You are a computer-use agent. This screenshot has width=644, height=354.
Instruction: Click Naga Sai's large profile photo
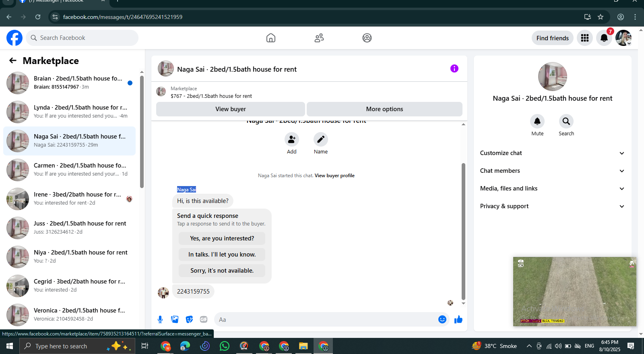(x=553, y=77)
